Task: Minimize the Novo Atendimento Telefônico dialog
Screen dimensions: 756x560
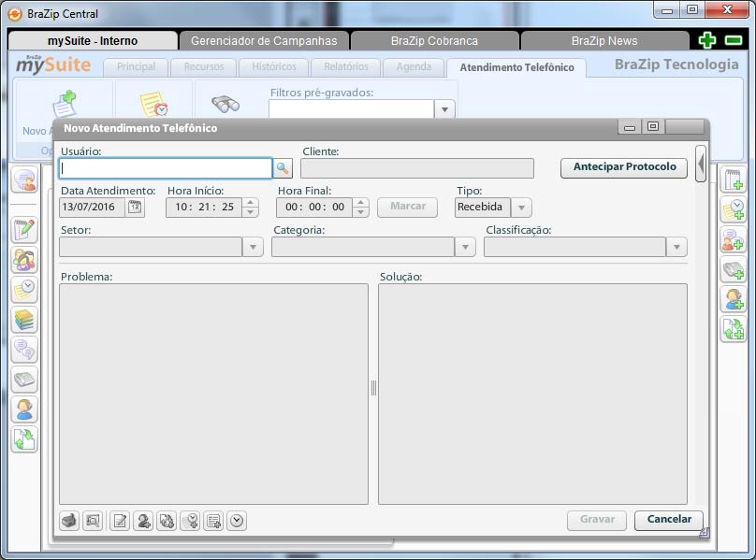Action: click(629, 127)
